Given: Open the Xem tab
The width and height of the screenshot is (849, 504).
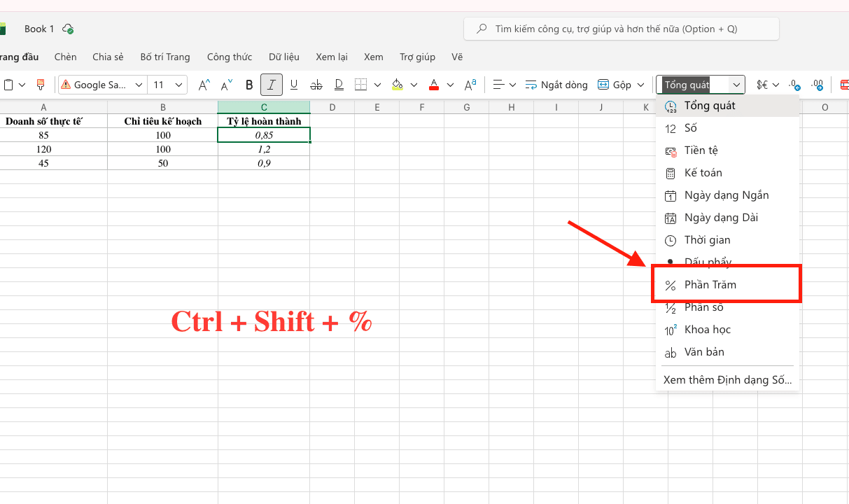Looking at the screenshot, I should pyautogui.click(x=374, y=57).
